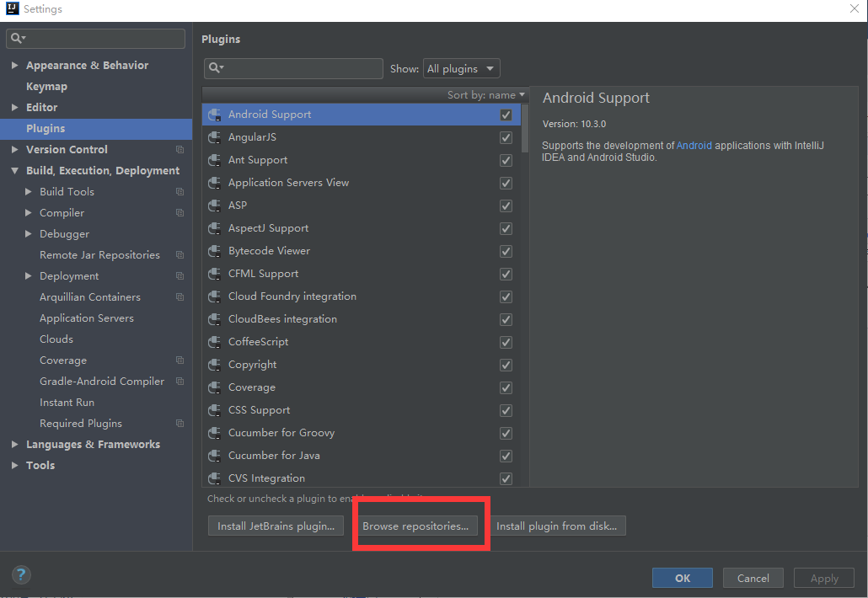This screenshot has width=868, height=598.
Task: Click the Coverage plugin icon
Action: pos(214,387)
